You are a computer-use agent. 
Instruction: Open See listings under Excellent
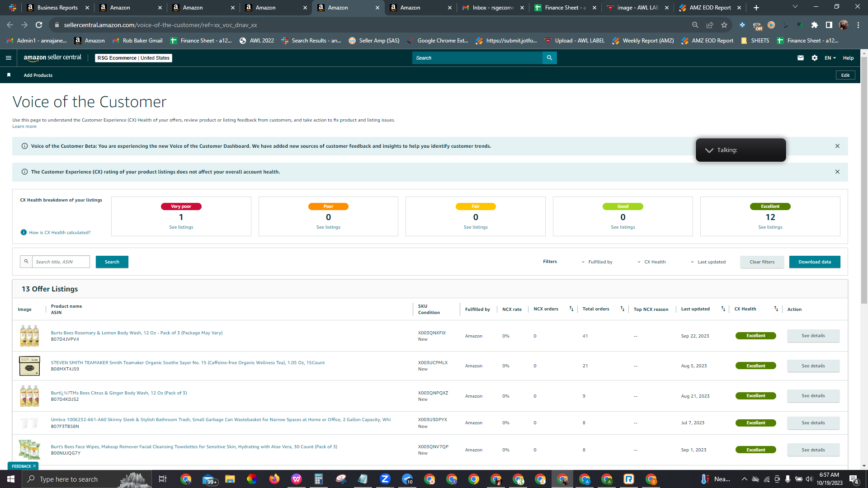point(770,227)
